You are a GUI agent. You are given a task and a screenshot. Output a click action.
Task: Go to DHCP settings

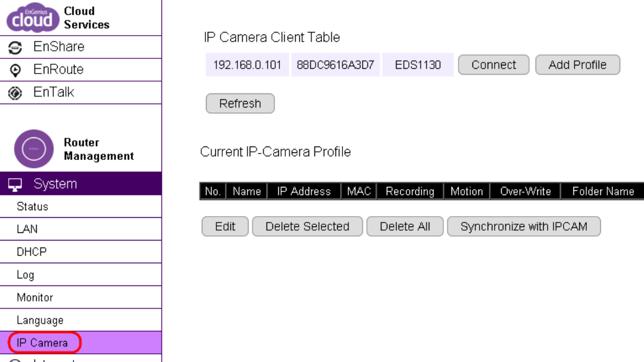click(x=32, y=252)
